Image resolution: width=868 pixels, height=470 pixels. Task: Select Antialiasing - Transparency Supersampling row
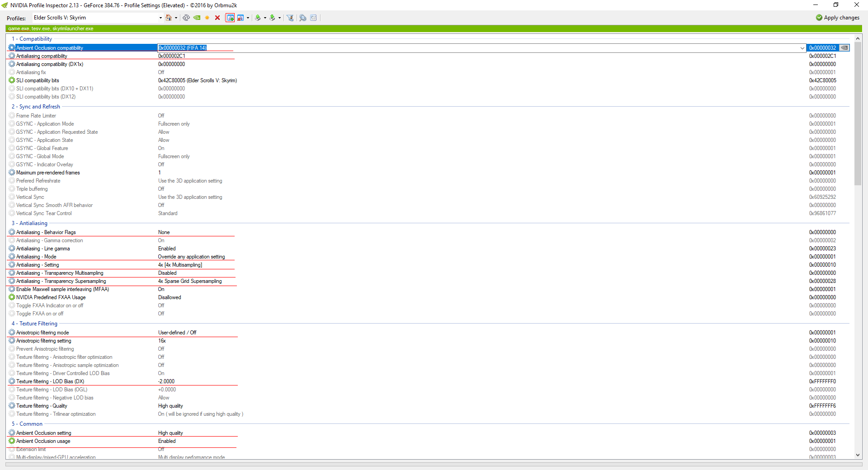point(429,281)
